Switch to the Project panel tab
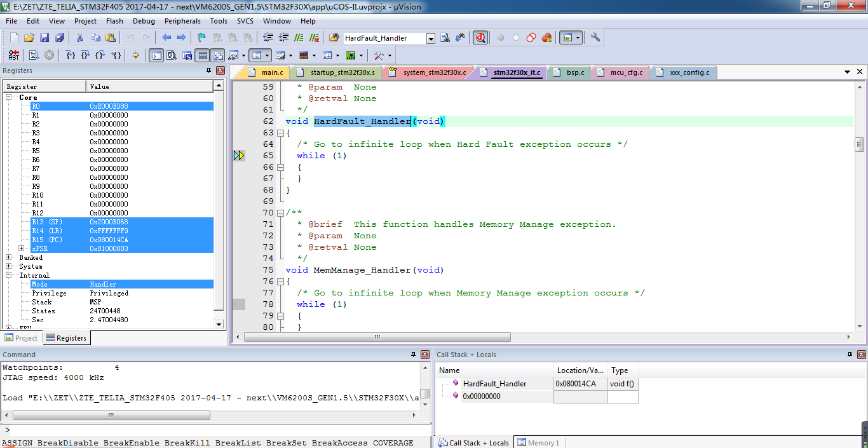The image size is (868, 448). tap(21, 338)
